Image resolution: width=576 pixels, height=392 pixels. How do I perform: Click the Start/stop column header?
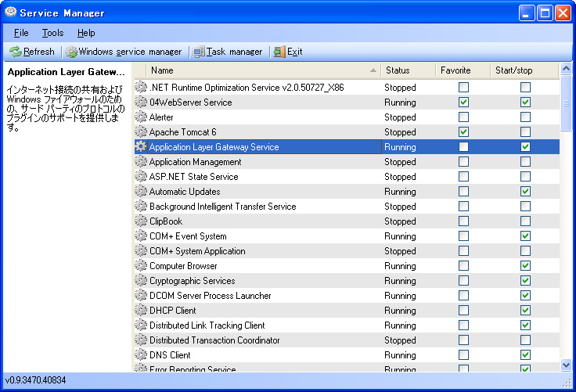(524, 70)
